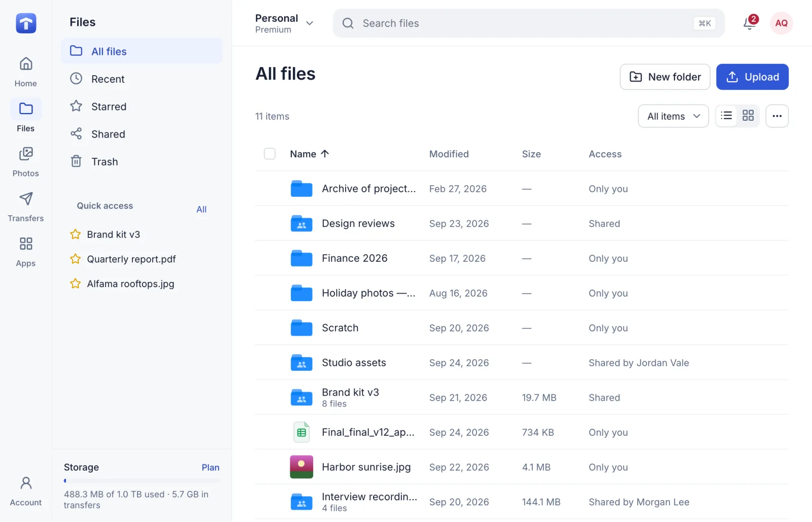The height and width of the screenshot is (522, 812).
Task: Click All link in Quick access
Action: click(x=201, y=210)
